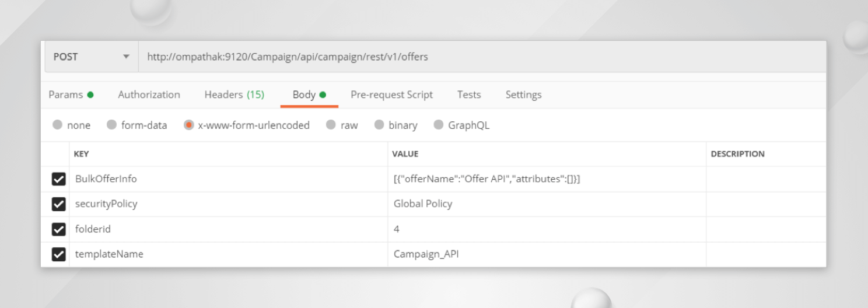Open the Tests tab

point(469,94)
